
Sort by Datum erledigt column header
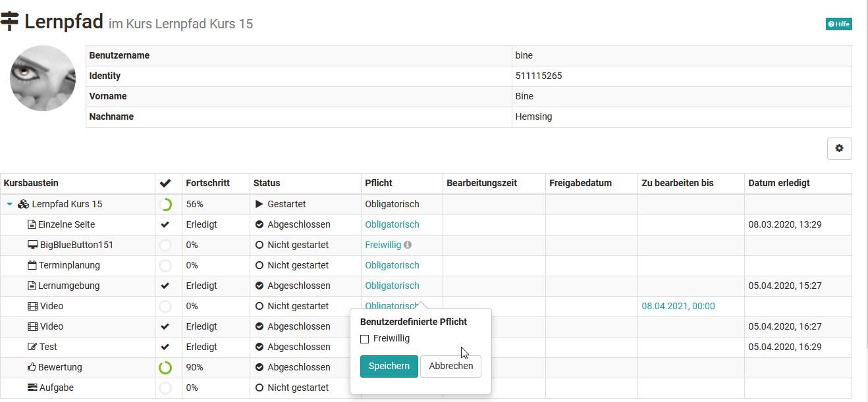[x=779, y=184]
